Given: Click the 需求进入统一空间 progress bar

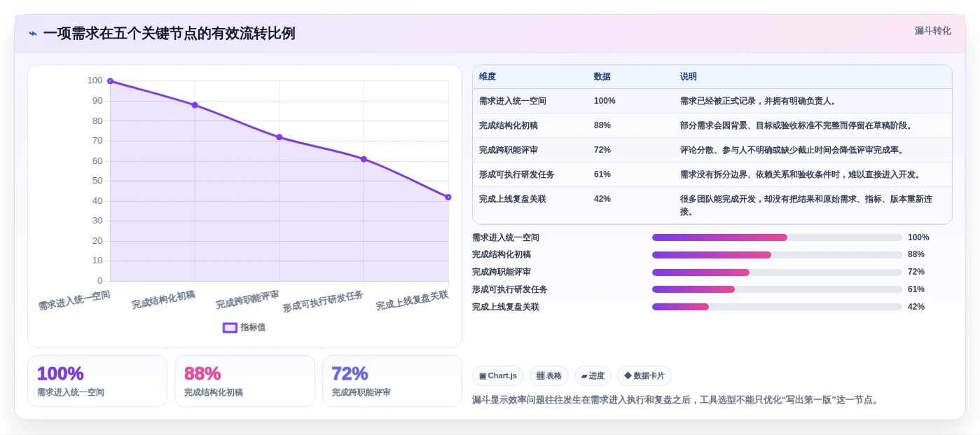Looking at the screenshot, I should 777,237.
